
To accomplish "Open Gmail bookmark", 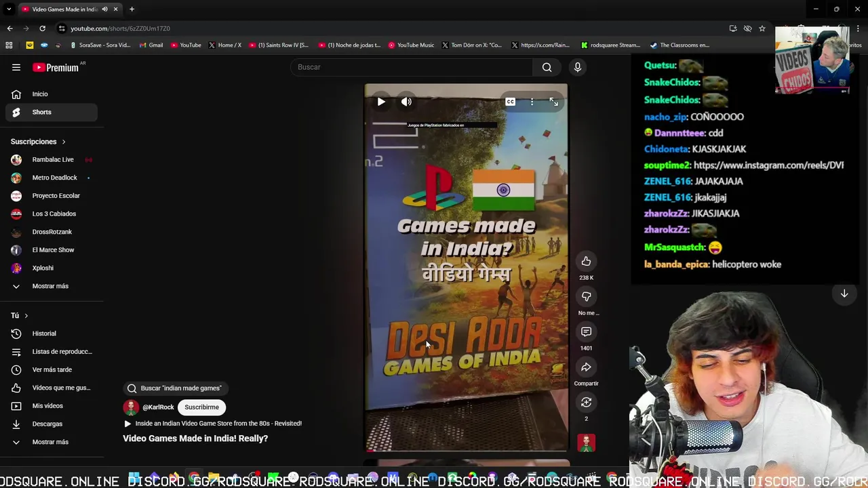I will tap(151, 45).
